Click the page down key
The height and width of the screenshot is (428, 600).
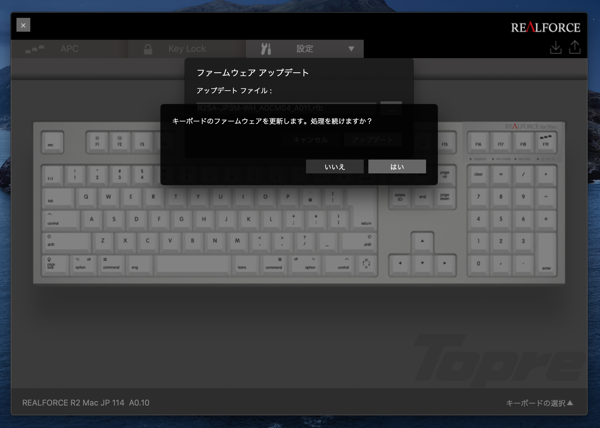click(x=445, y=198)
